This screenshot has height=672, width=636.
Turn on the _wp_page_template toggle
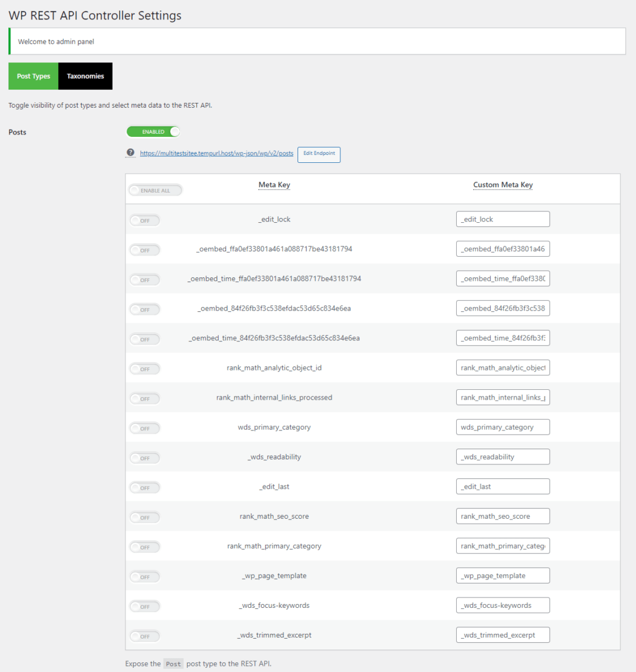(145, 577)
